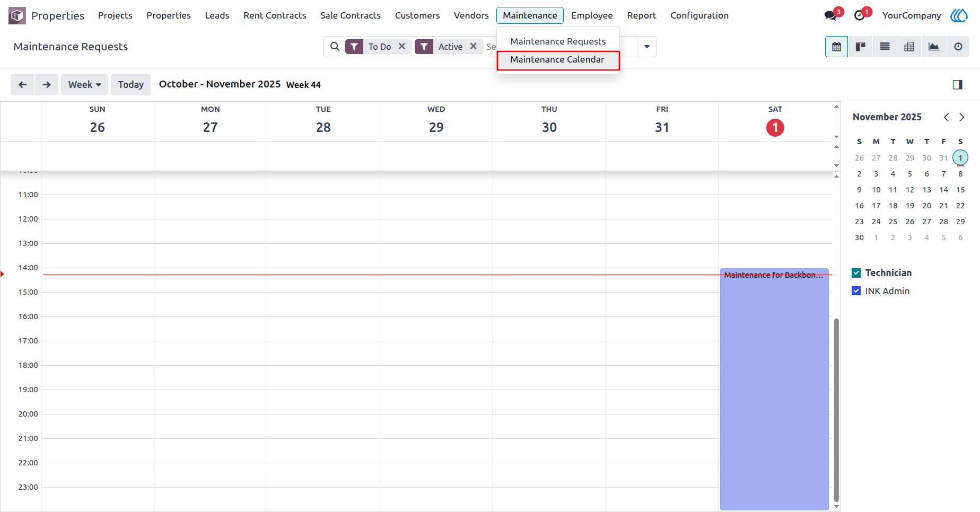The height and width of the screenshot is (512, 980).
Task: Remove the To Do filter
Action: click(x=402, y=46)
